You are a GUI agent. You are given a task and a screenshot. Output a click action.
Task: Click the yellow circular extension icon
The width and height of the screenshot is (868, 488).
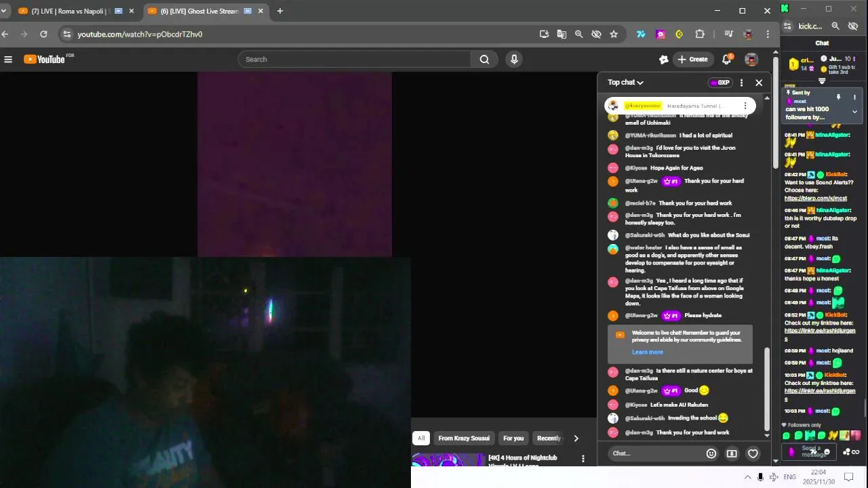click(x=679, y=34)
